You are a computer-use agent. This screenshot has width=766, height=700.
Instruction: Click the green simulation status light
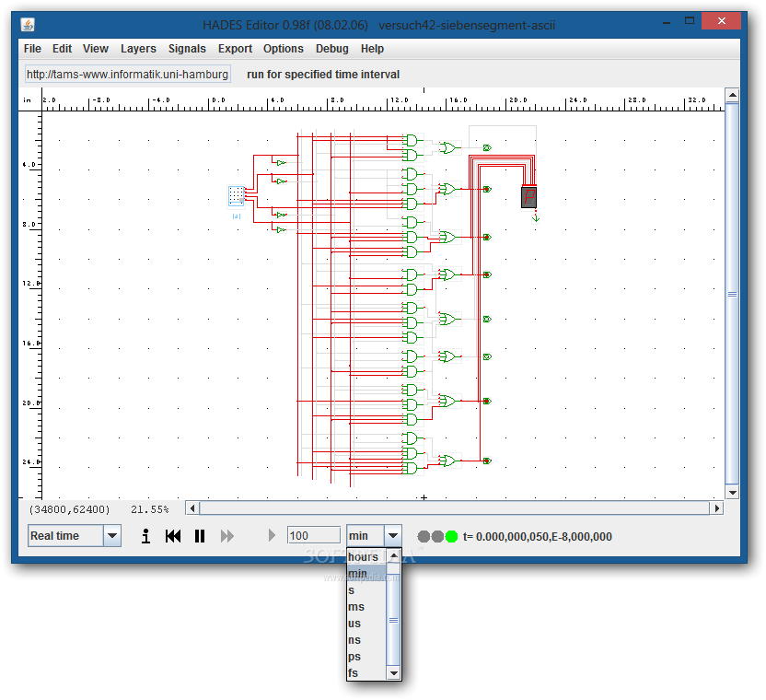(x=451, y=537)
